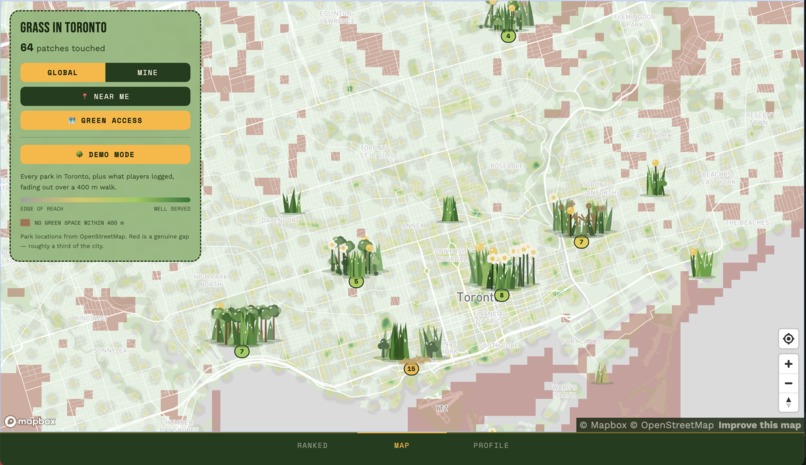Viewport: 806px width, 465px height.
Task: Select the grass cluster by Toronto Danforth
Action: [581, 216]
